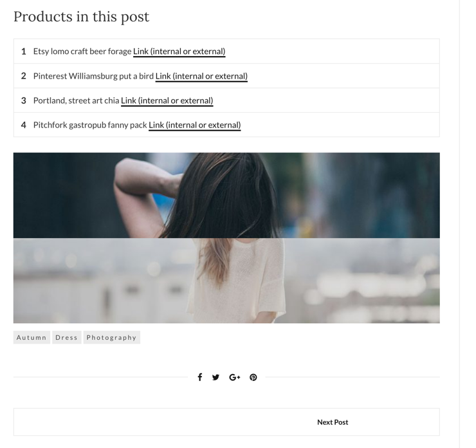Viewport: 476px width, 448px height.
Task: Share the post on Facebook icon
Action: tap(200, 377)
